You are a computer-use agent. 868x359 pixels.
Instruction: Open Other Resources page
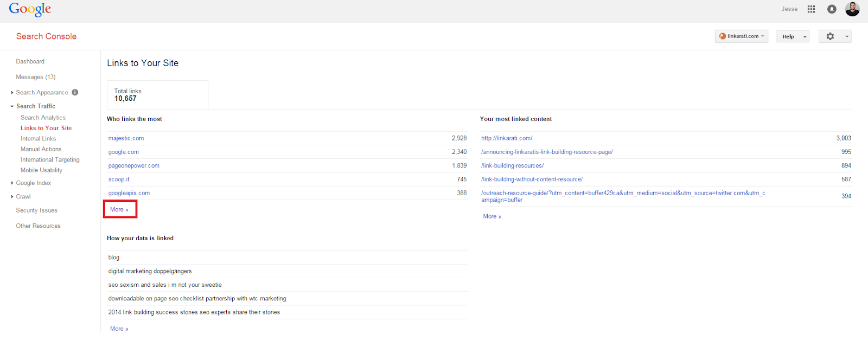[38, 226]
